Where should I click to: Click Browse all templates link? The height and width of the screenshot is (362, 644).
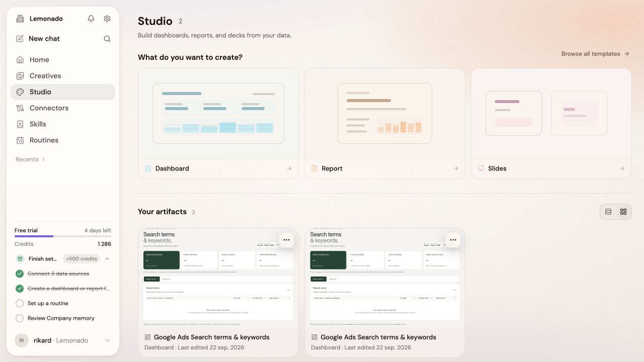coord(595,54)
